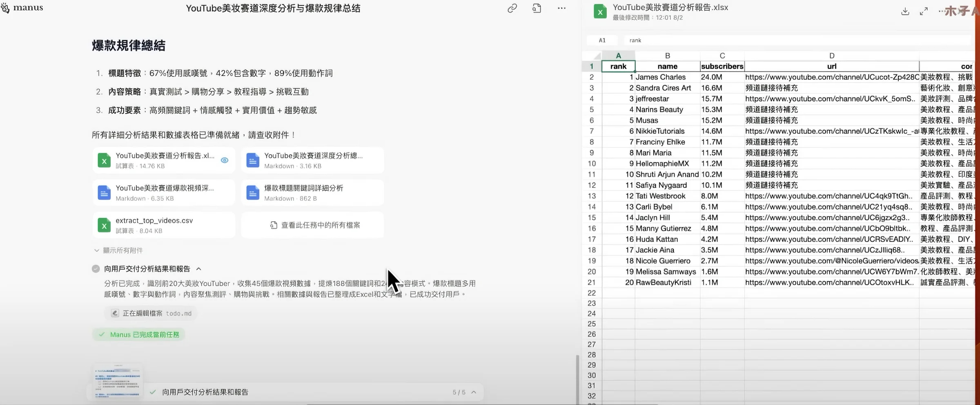Toggle preview eye on YouTube美妝賽道分析報告.xlsx
Image resolution: width=980 pixels, height=405 pixels.
225,160
